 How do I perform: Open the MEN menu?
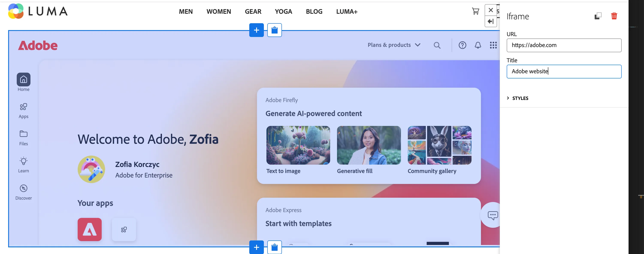186,12
